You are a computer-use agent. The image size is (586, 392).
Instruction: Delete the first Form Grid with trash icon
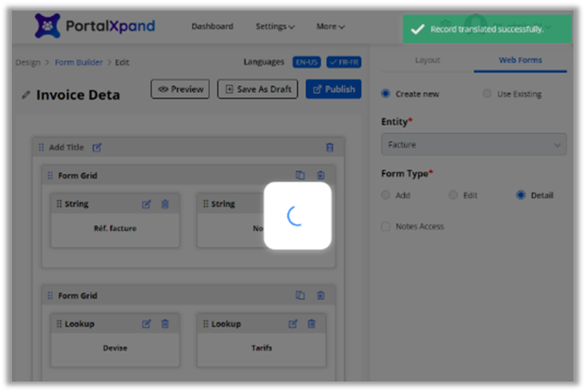[x=320, y=176]
